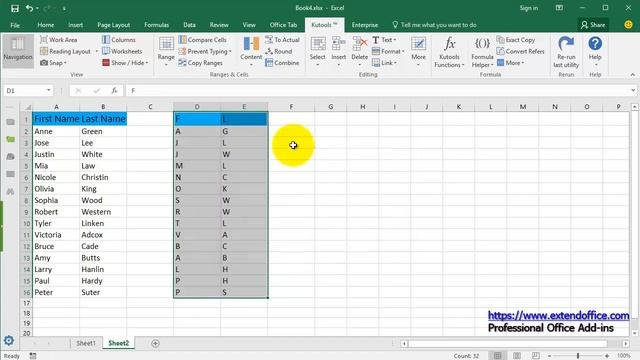The width and height of the screenshot is (640, 360).
Task: Click the Insert Function fx button
Action: click(x=115, y=91)
